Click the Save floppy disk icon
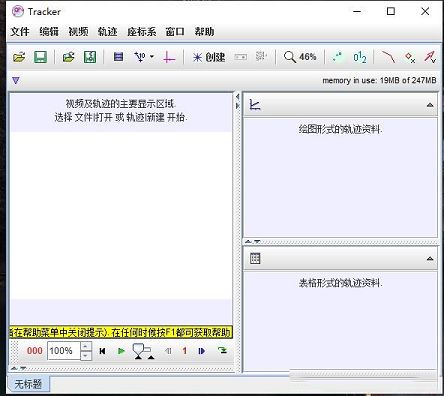Screen dimensions: 444x396 click(x=40, y=57)
